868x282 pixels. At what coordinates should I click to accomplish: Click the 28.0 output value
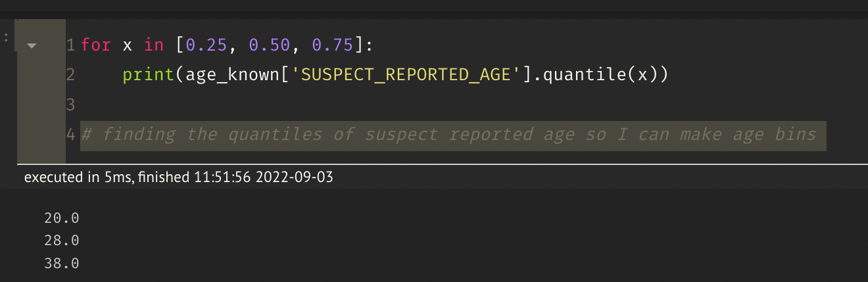click(x=61, y=241)
